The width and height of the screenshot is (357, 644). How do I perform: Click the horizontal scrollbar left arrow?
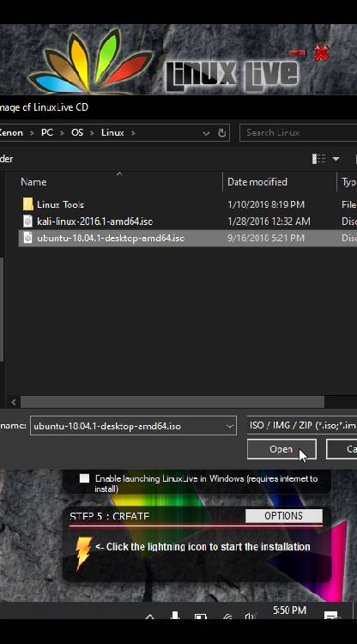tap(14, 402)
